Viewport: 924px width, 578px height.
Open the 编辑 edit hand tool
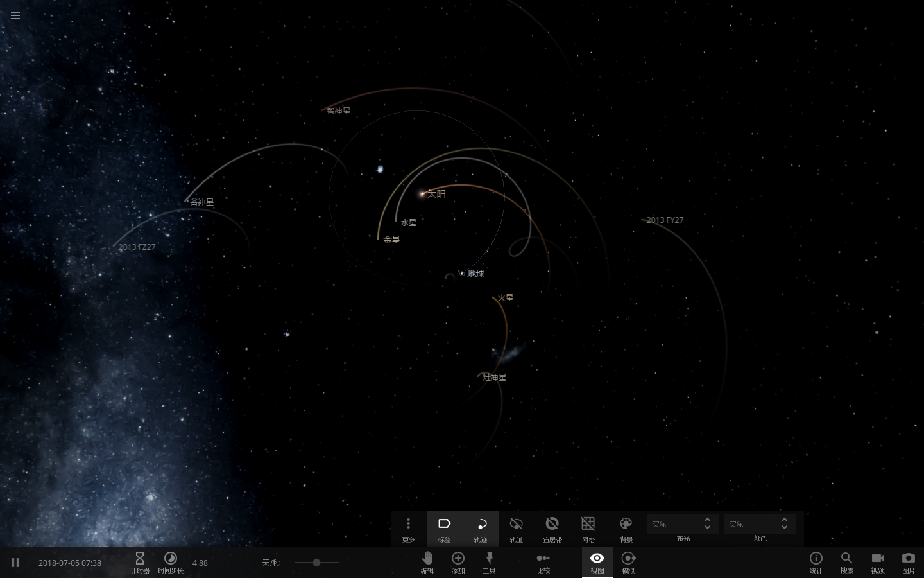pos(427,562)
